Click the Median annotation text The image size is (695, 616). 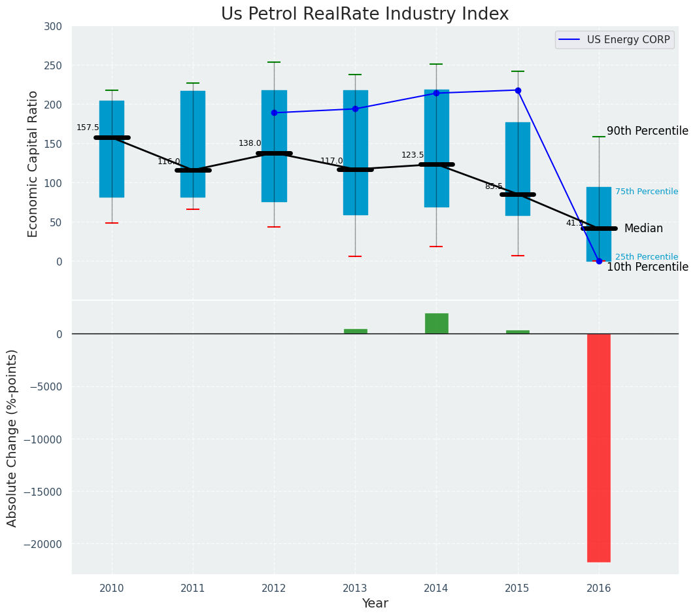[x=643, y=229]
